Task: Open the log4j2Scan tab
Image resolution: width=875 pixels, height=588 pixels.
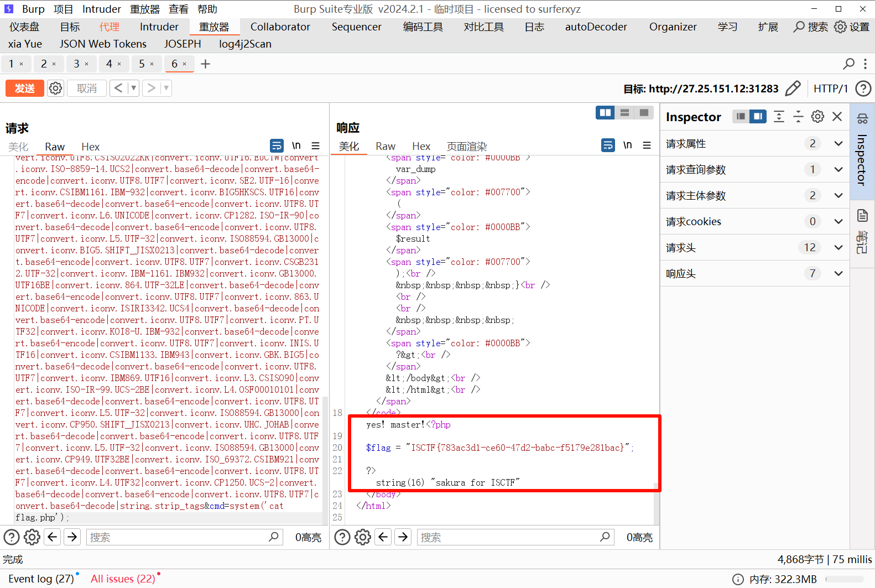Action: (245, 44)
